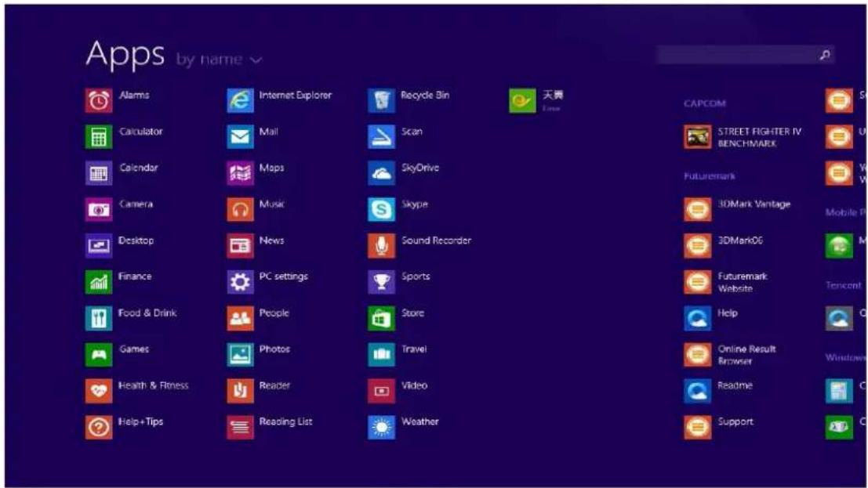
Task: Open Online Result Browser
Action: point(698,355)
